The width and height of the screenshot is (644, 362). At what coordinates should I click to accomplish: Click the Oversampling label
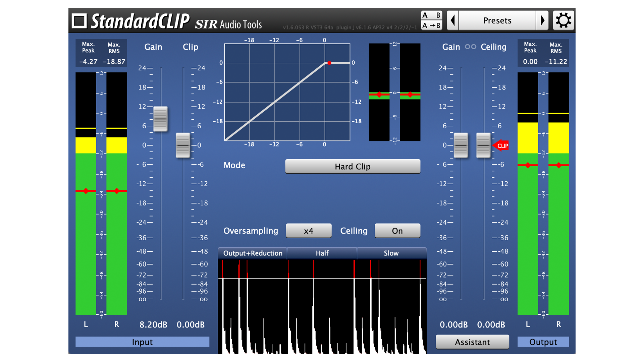[251, 231]
